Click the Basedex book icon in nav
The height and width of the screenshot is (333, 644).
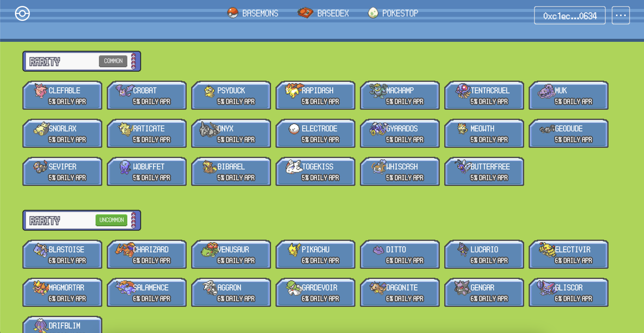click(305, 13)
